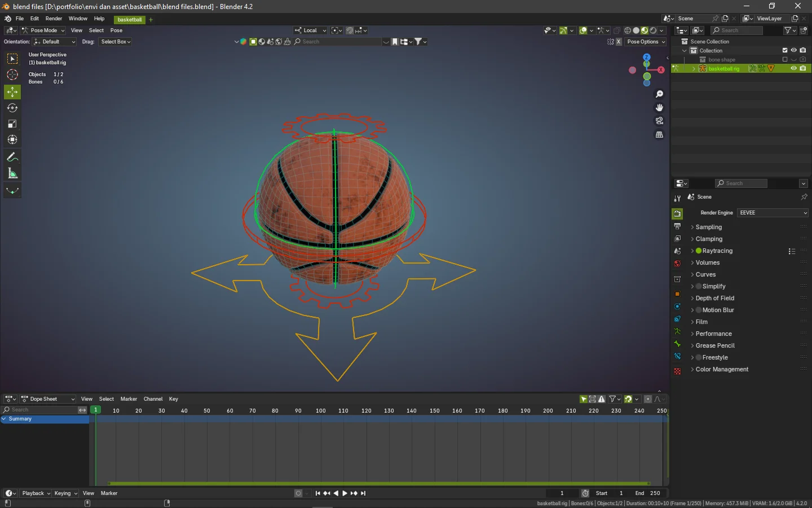Switch to orthographic view with grid icon

pos(659,135)
